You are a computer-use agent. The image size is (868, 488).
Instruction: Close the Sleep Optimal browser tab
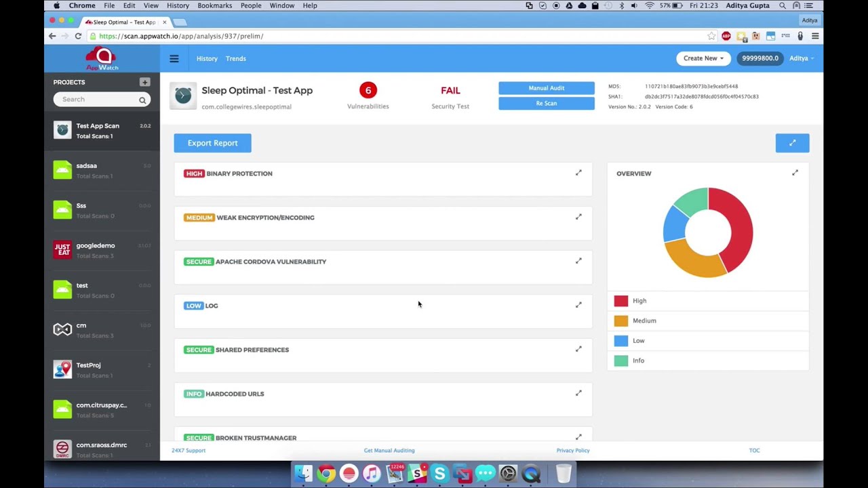coord(164,22)
